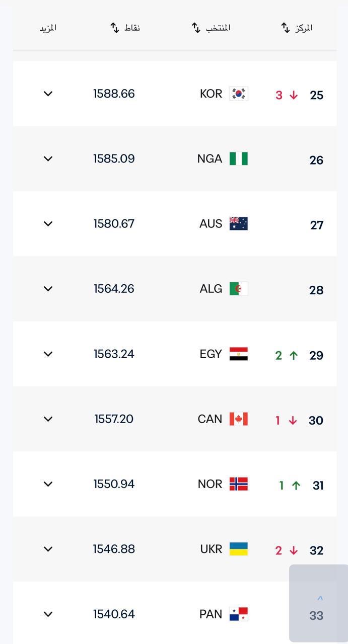The width and height of the screenshot is (348, 644).
Task: Click the Ukraine flag icon
Action: pyautogui.click(x=238, y=549)
